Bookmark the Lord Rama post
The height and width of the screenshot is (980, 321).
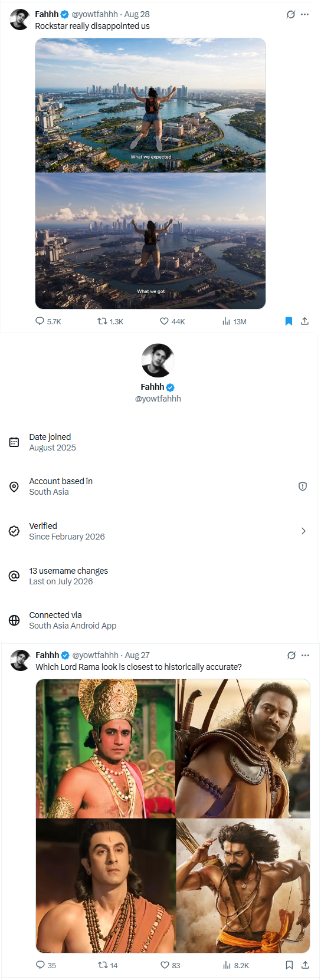[x=289, y=965]
